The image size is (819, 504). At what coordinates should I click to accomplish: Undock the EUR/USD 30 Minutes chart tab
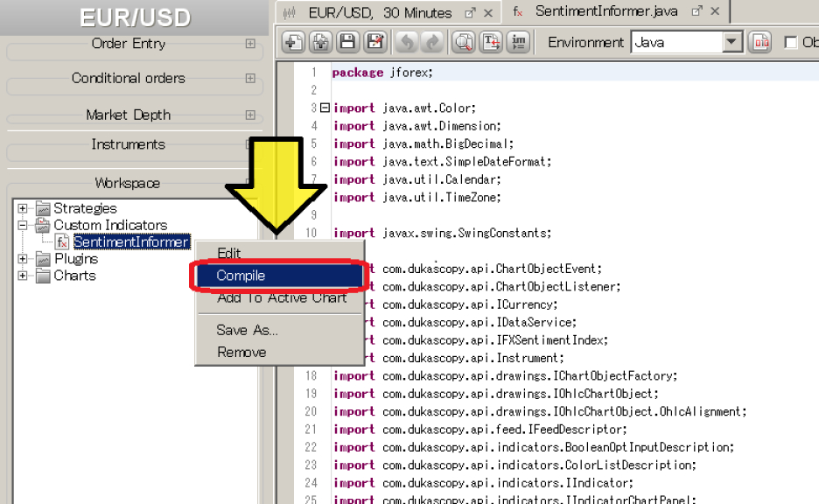[x=470, y=12]
